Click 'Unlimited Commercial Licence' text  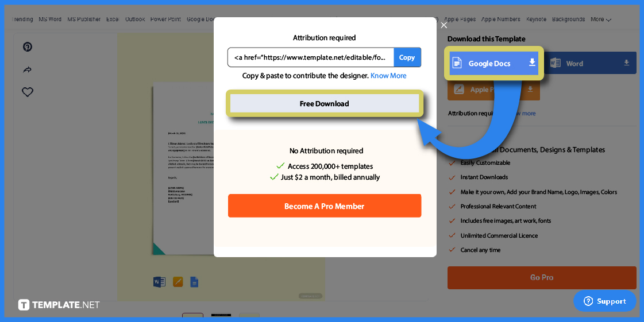pos(499,235)
